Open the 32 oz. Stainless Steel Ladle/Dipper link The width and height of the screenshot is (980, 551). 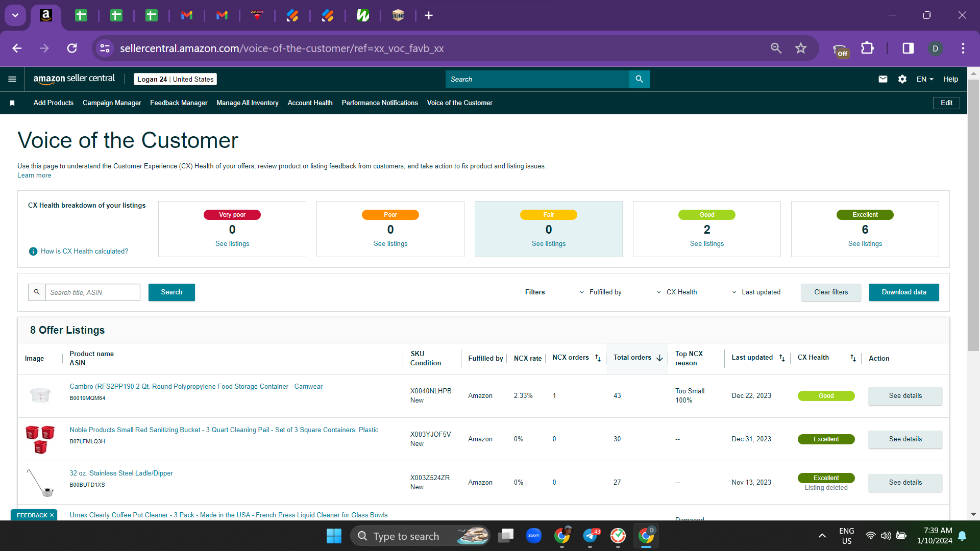coord(121,473)
